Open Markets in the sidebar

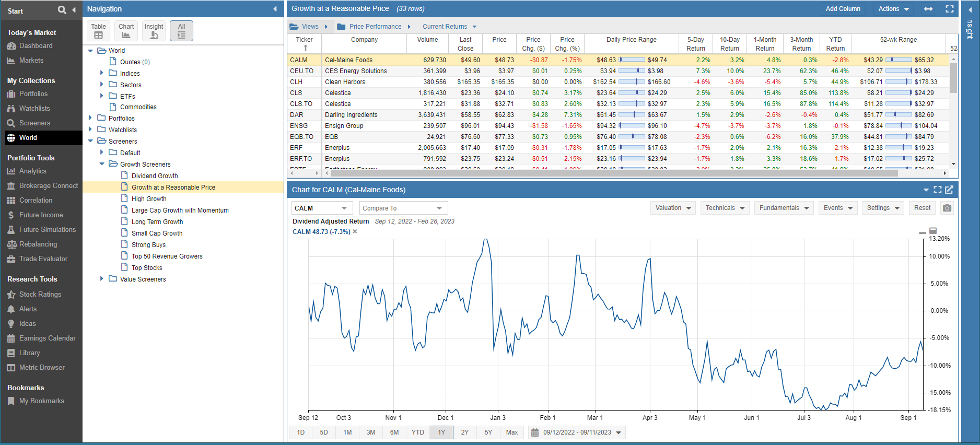(x=31, y=61)
